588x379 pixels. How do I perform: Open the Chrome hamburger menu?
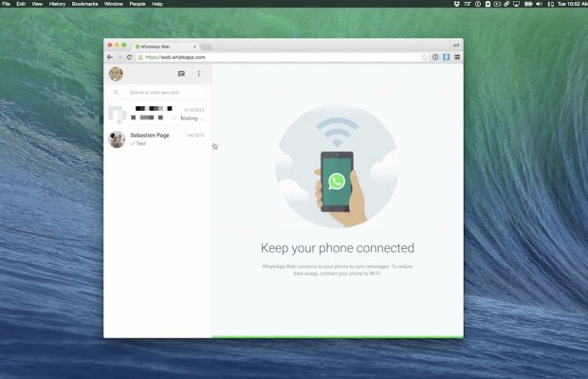[457, 57]
